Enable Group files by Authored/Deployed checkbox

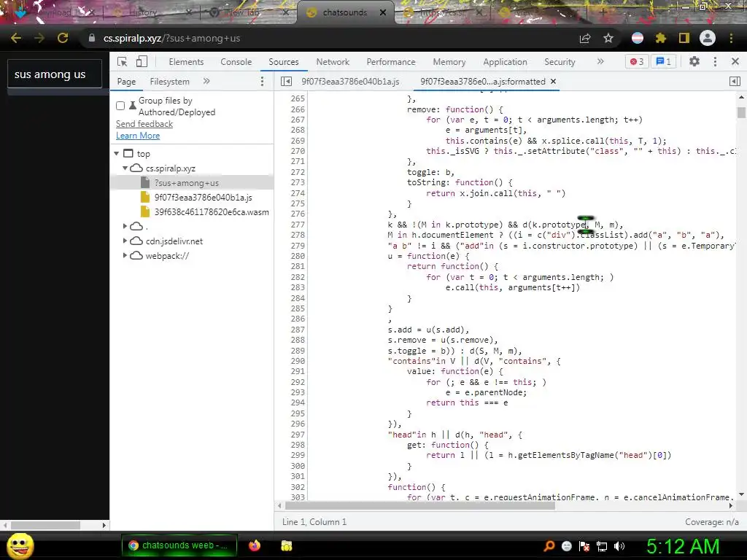120,106
